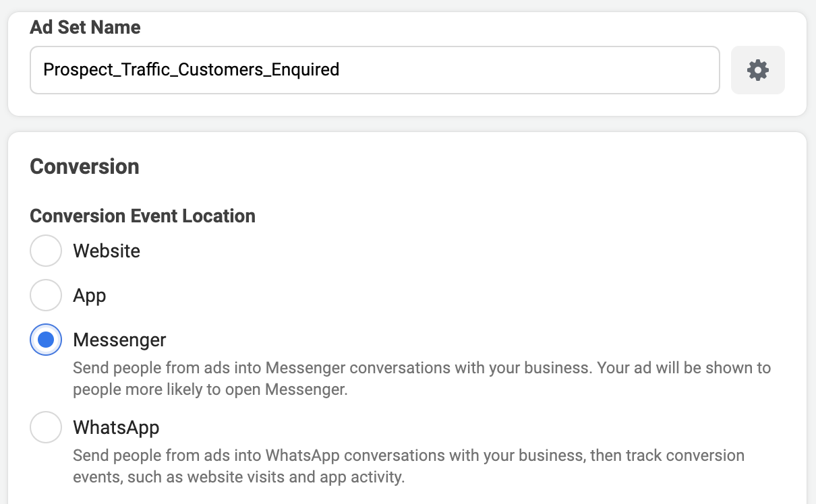Click into the Ad Set Name field
Screen dimensions: 816x504
375,70
